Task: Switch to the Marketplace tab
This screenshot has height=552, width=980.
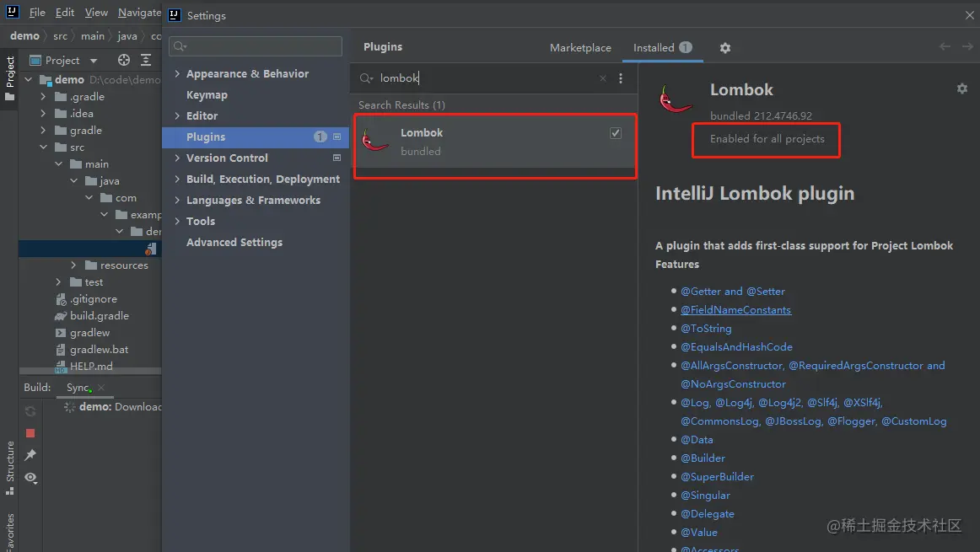Action: point(580,48)
